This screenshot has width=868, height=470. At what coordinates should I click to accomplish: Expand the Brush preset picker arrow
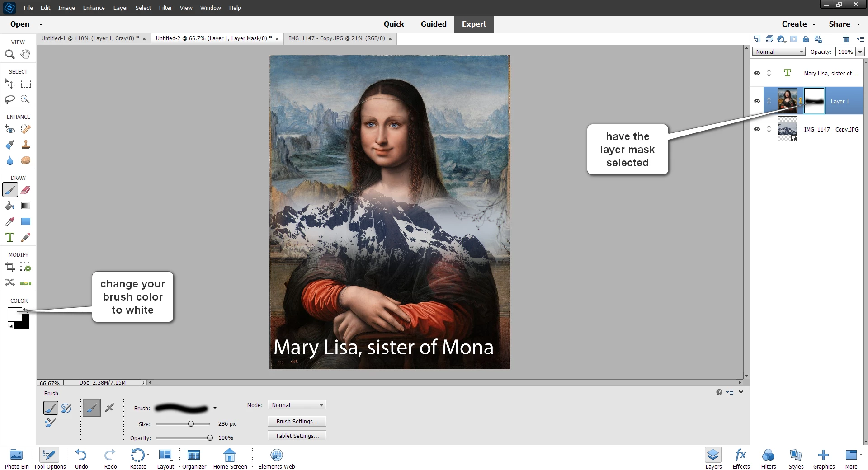point(215,408)
